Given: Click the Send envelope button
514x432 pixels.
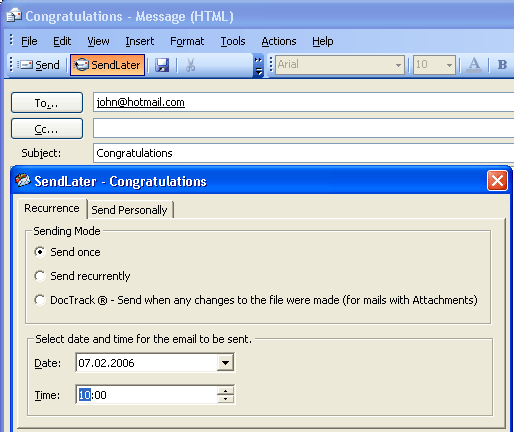Looking at the screenshot, I should [38, 65].
